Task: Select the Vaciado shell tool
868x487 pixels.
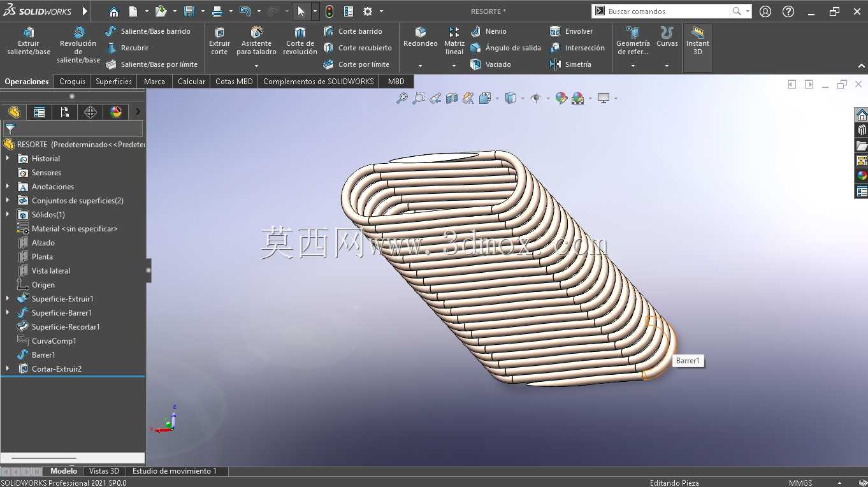Action: [490, 64]
